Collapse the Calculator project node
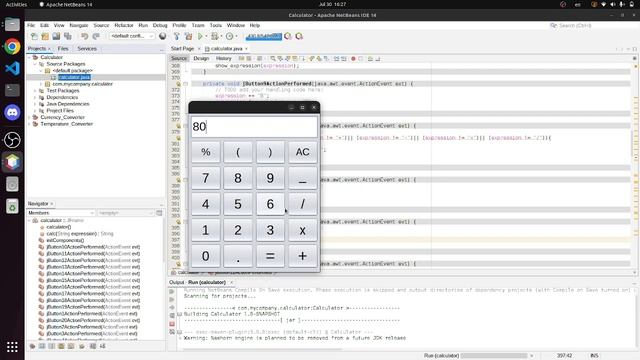The height and width of the screenshot is (360, 640). [x=29, y=58]
